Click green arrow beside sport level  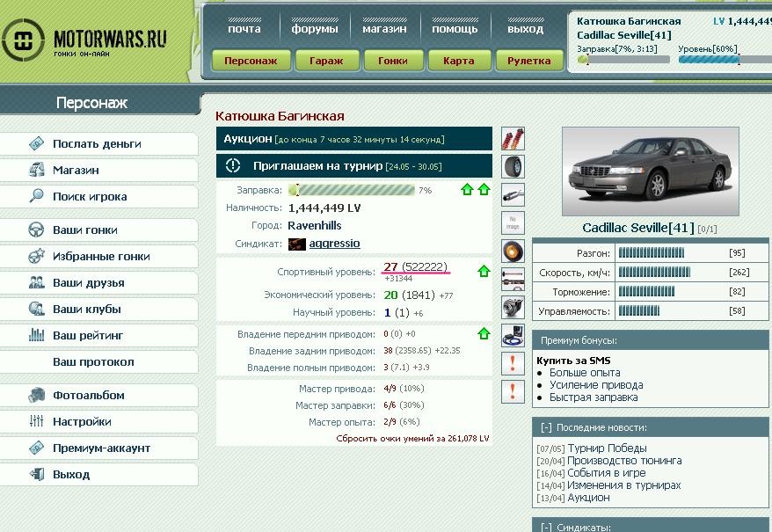[x=484, y=271]
